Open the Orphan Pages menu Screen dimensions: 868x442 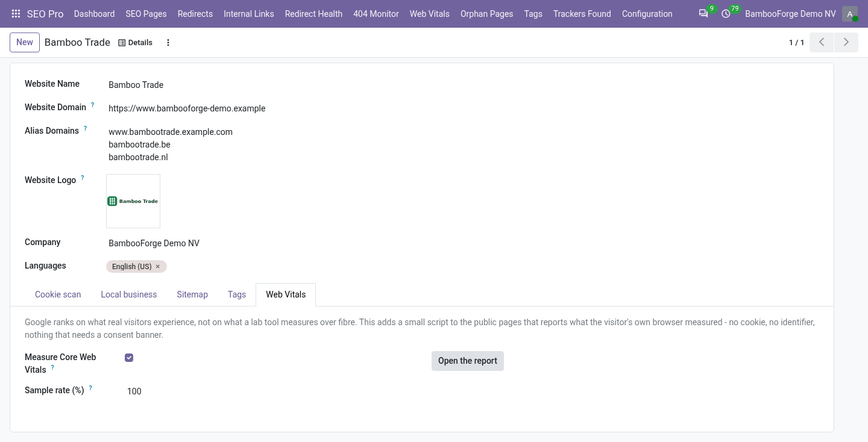coord(487,14)
